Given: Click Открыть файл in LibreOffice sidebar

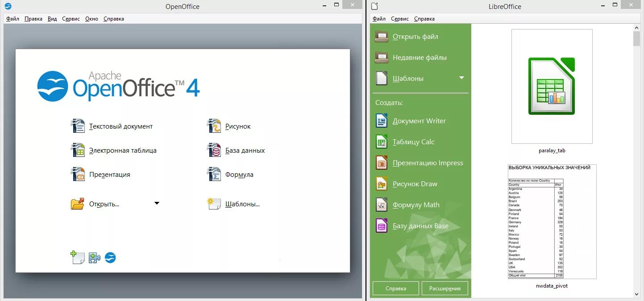Looking at the screenshot, I should [415, 37].
